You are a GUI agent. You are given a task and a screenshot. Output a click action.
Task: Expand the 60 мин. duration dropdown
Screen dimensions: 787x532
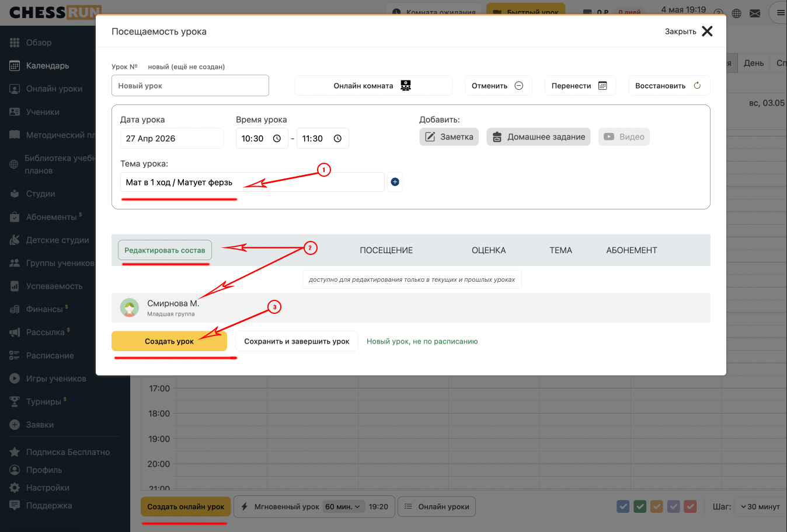pos(344,506)
